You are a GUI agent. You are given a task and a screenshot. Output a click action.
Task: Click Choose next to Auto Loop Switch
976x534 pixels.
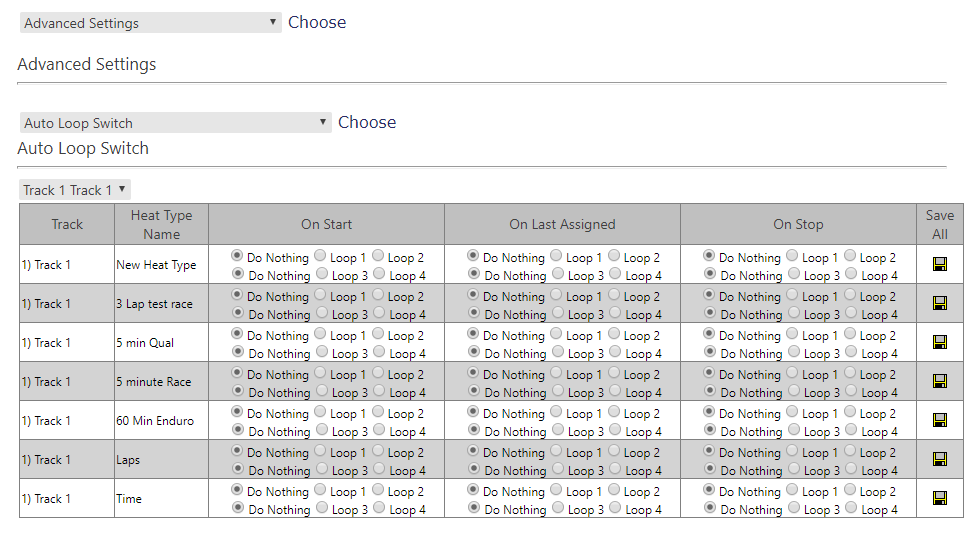367,122
